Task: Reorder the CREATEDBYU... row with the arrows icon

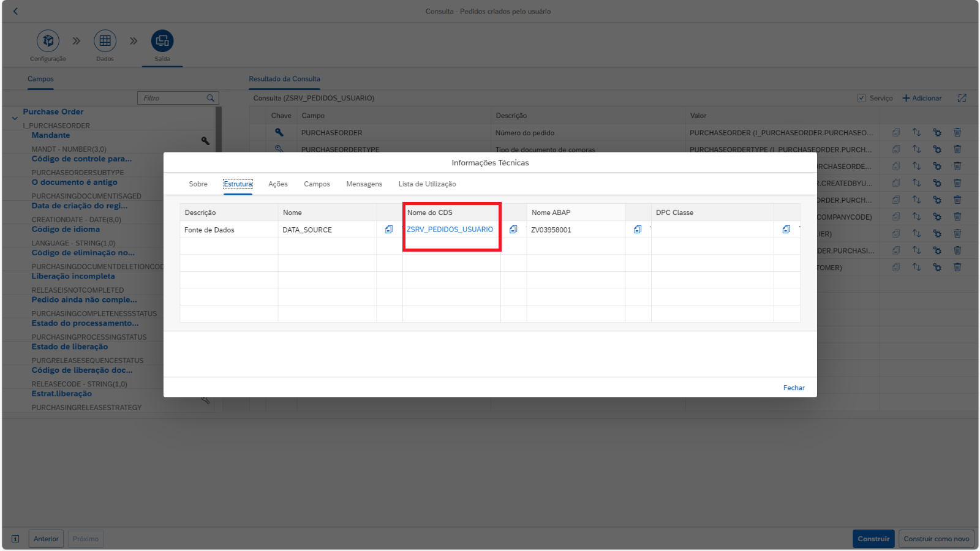Action: pyautogui.click(x=916, y=183)
